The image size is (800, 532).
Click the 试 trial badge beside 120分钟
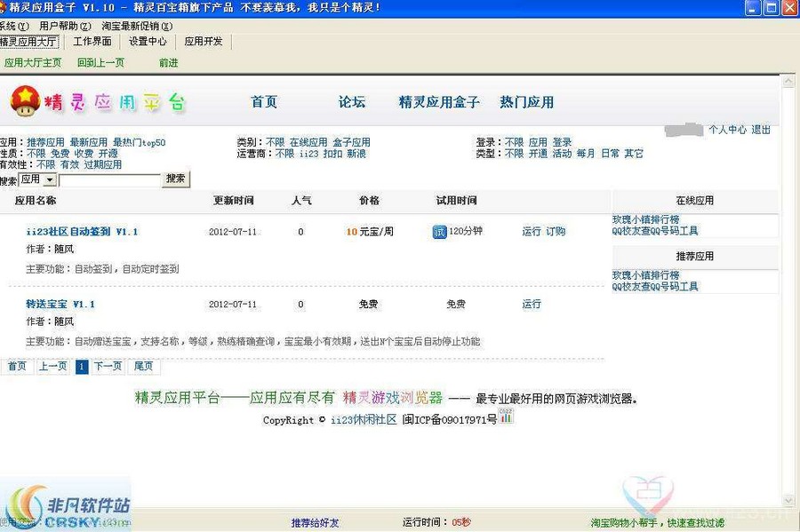[441, 231]
